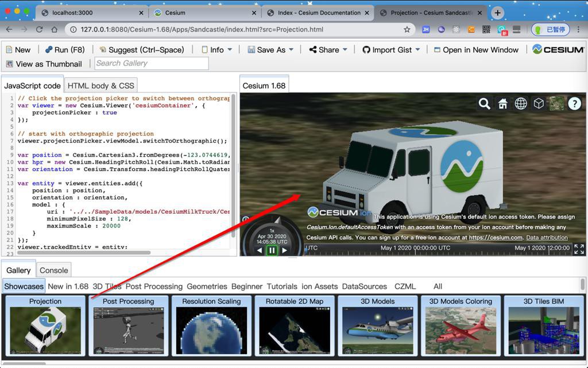Click the New toolbar button
The width and height of the screenshot is (588, 368).
coord(18,50)
